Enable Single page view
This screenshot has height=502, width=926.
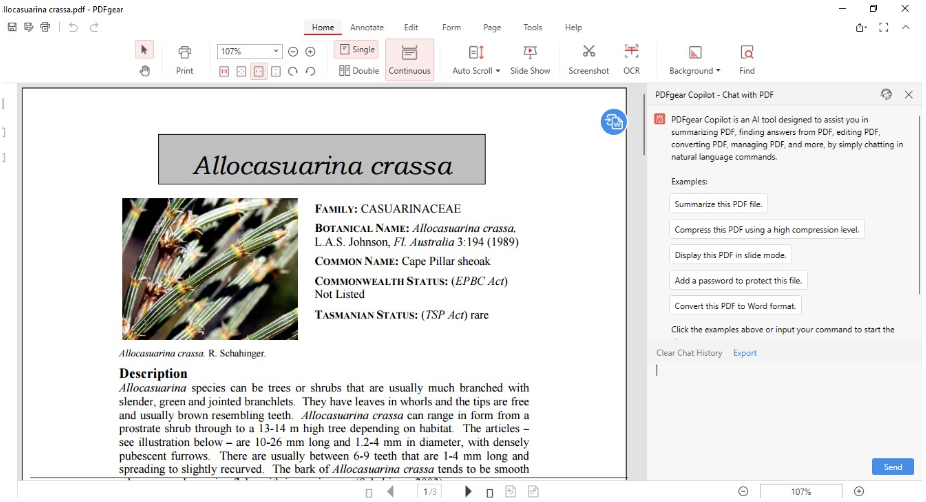click(x=356, y=49)
